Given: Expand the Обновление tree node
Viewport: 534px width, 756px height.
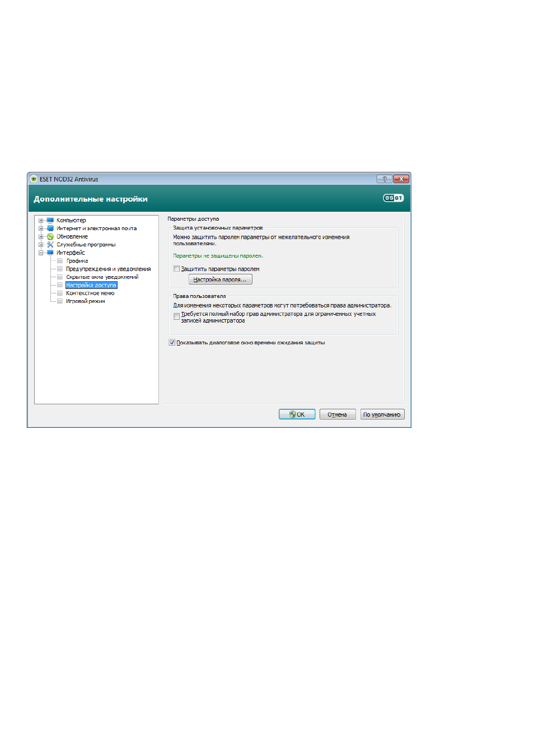Looking at the screenshot, I should click(x=41, y=237).
